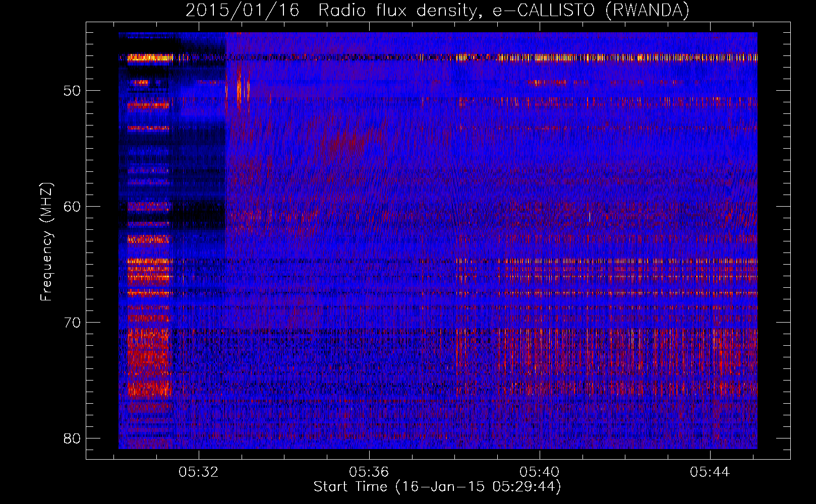Click the 80 frequency tick label
The width and height of the screenshot is (816, 504).
click(x=72, y=438)
